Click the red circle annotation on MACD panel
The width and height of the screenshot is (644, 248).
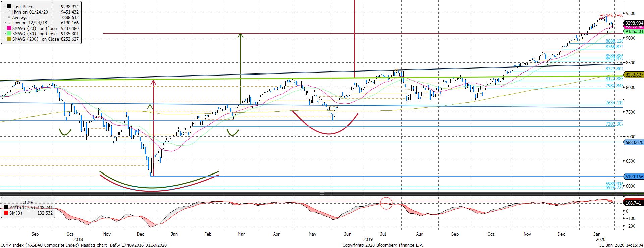[386, 203]
